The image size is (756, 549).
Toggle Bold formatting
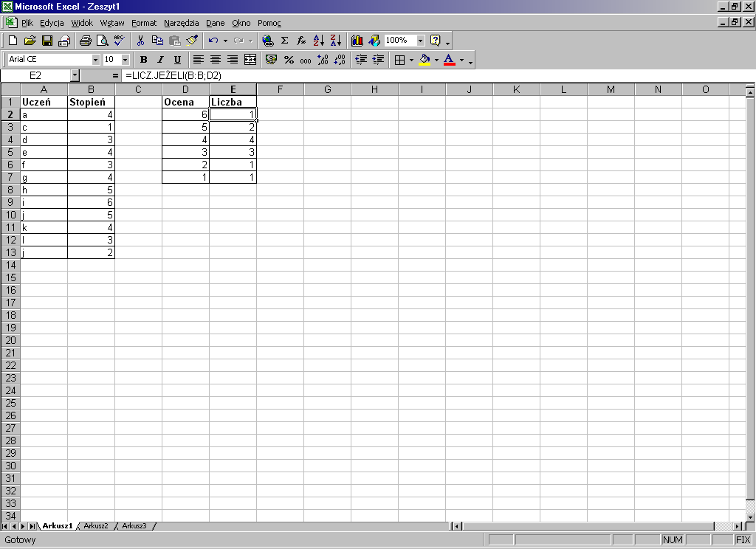pyautogui.click(x=143, y=60)
